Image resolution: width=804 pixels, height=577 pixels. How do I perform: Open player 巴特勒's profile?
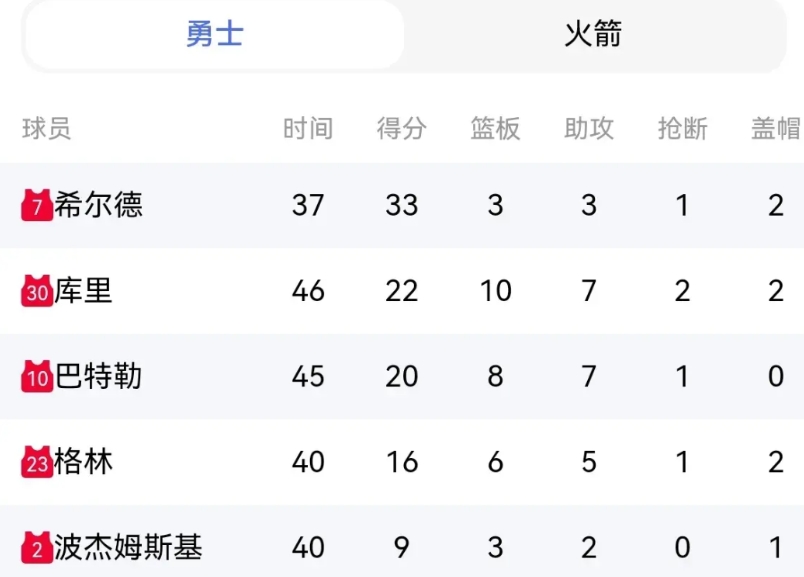coord(98,376)
